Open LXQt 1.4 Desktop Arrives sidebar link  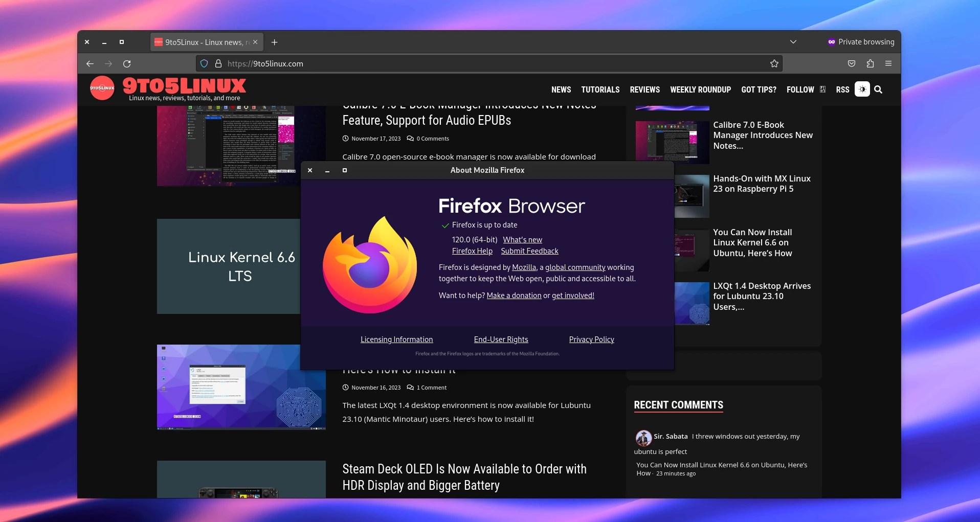(762, 297)
